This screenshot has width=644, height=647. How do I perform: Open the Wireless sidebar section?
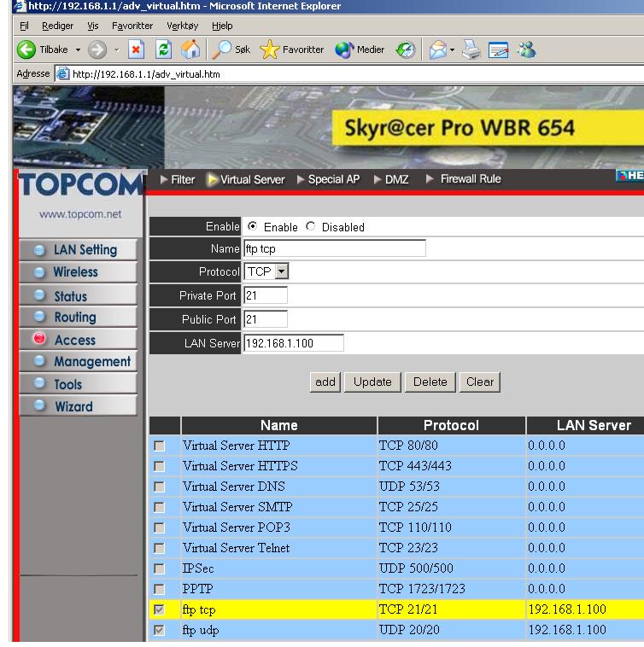(78, 272)
